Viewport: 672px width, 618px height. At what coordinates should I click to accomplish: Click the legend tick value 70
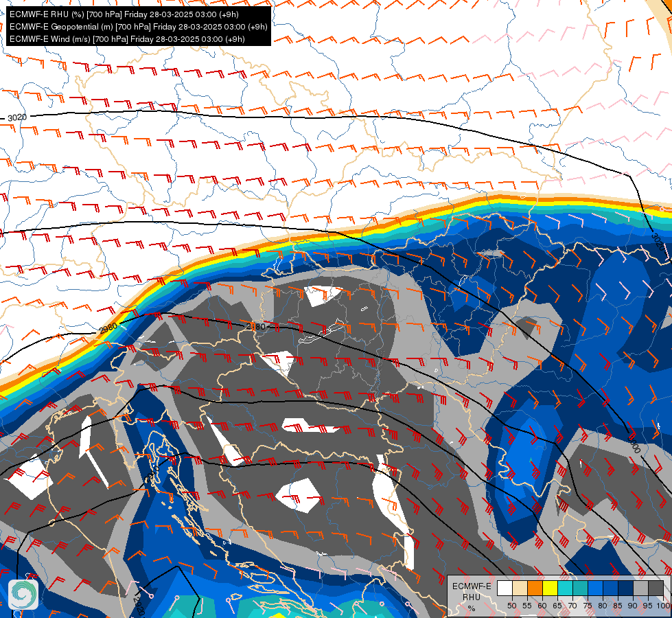pyautogui.click(x=572, y=606)
